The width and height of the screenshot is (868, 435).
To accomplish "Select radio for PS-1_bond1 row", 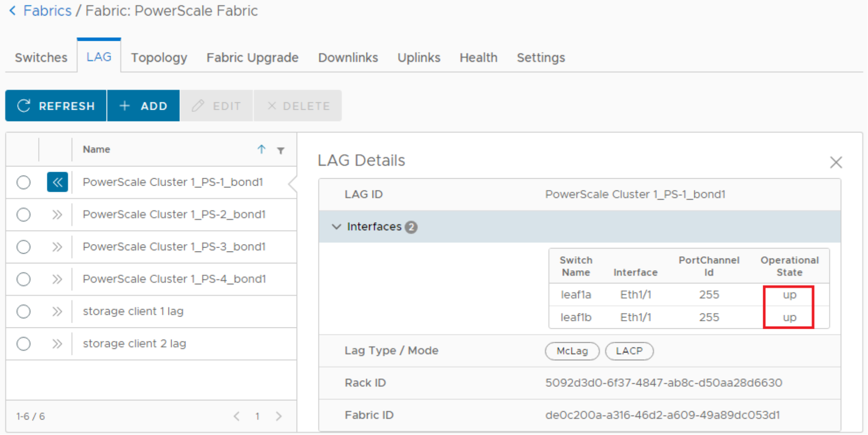I will click(23, 182).
